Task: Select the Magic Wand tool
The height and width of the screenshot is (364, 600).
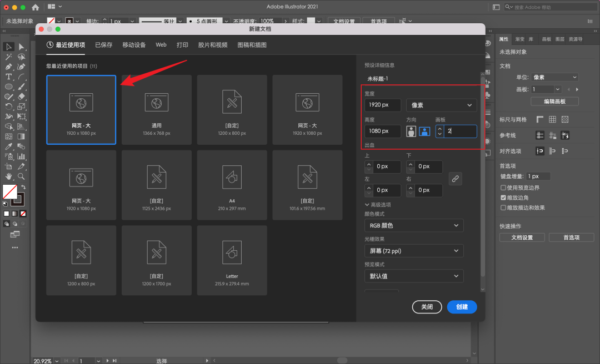Action: point(8,57)
